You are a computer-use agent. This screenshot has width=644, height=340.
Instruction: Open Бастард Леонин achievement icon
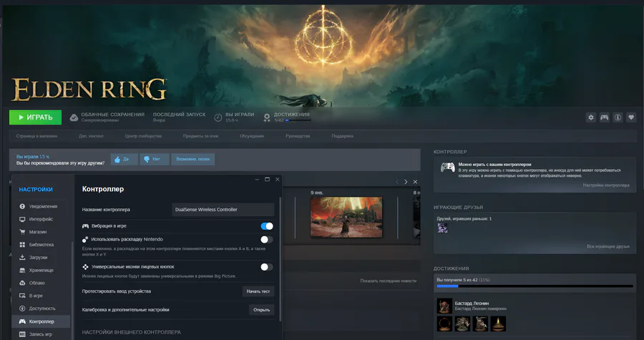tap(444, 306)
